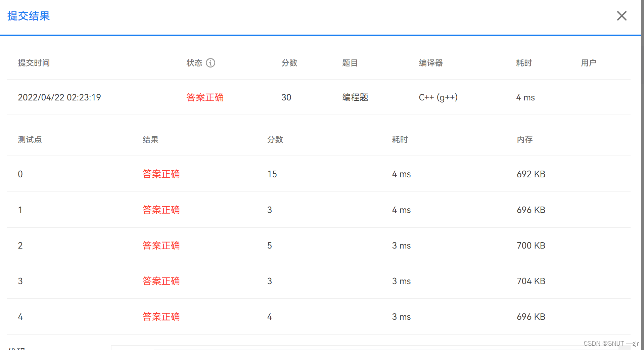Click the 编译器 column header

[x=431, y=63]
